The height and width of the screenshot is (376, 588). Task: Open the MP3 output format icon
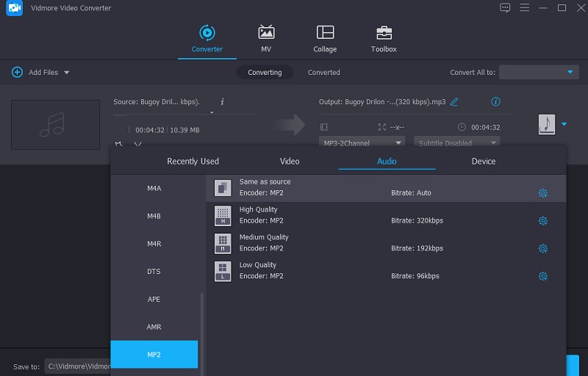546,125
